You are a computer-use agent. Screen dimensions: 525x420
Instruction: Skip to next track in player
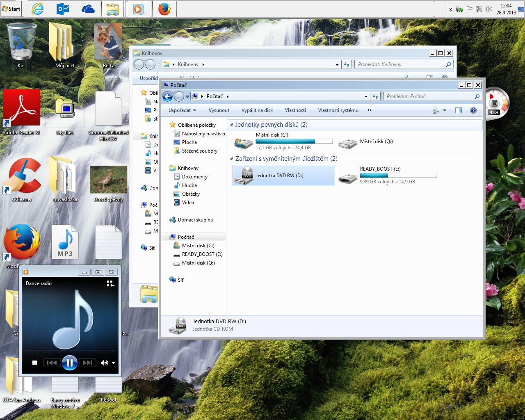coord(87,363)
